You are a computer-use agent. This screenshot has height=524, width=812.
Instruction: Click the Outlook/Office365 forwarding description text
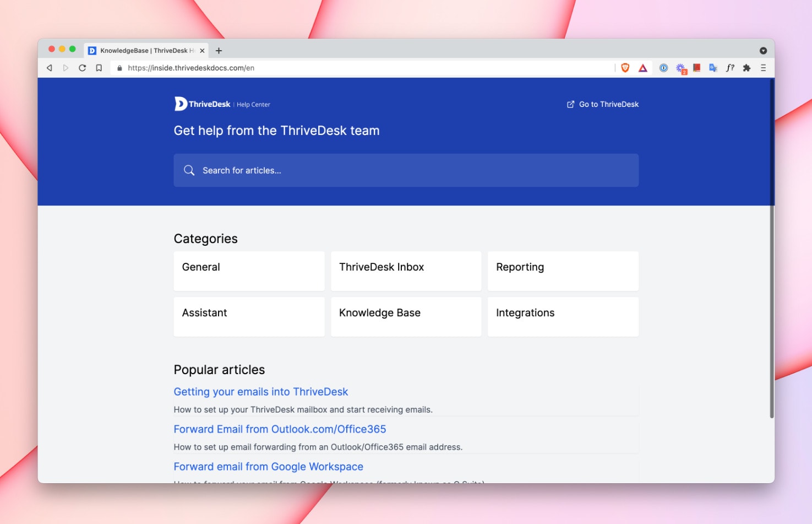click(318, 447)
